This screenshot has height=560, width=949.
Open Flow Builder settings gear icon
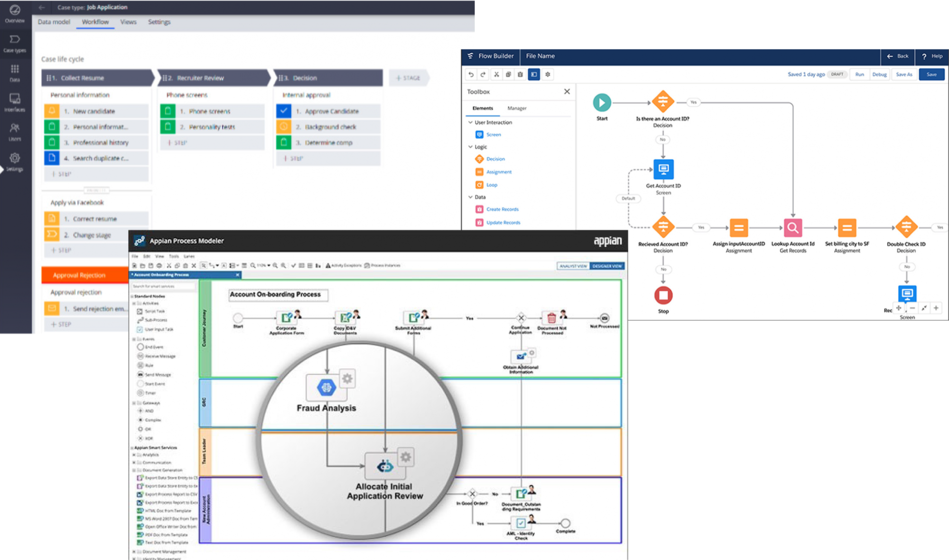[548, 74]
